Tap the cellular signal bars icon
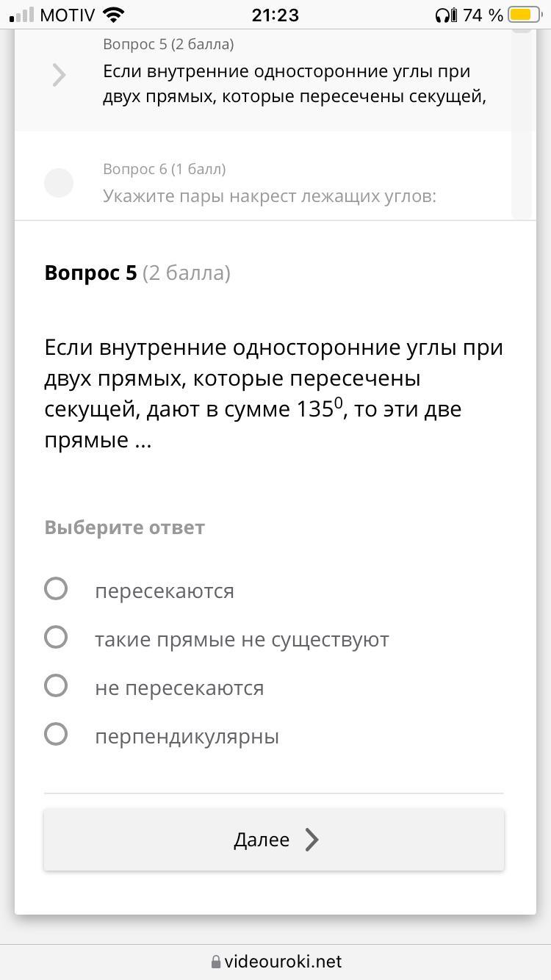The width and height of the screenshot is (551, 980). pos(22,15)
